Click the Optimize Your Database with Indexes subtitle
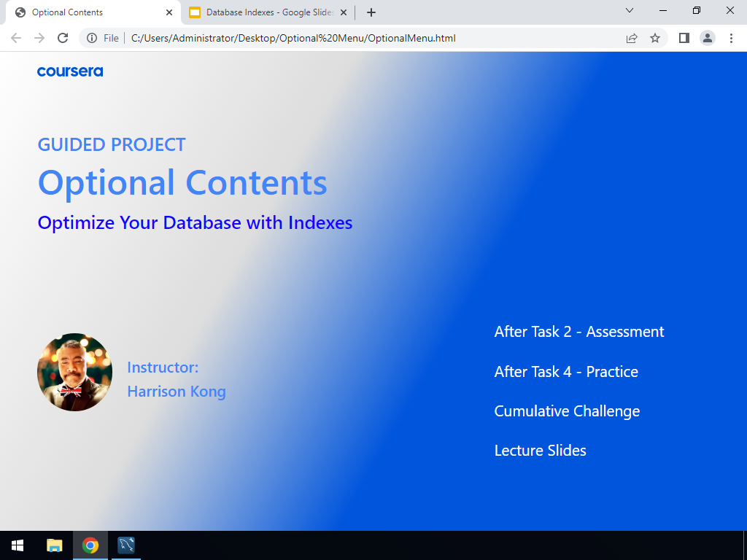The width and height of the screenshot is (747, 560). coord(195,223)
